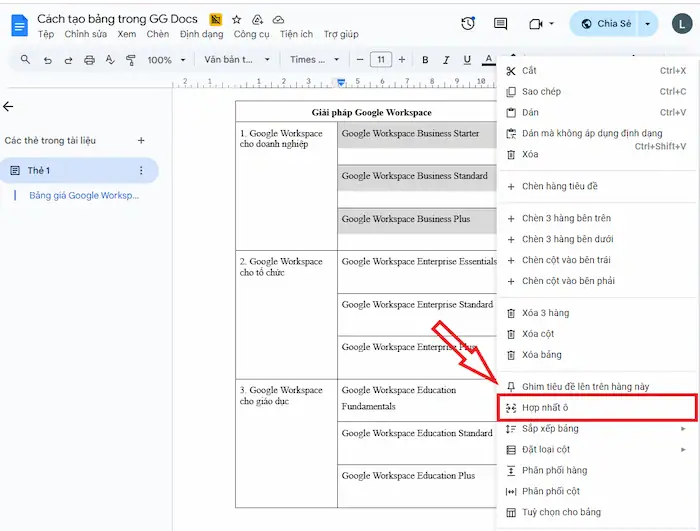Toggle bold formatting
Screen dimensions: 700x531
click(x=425, y=60)
